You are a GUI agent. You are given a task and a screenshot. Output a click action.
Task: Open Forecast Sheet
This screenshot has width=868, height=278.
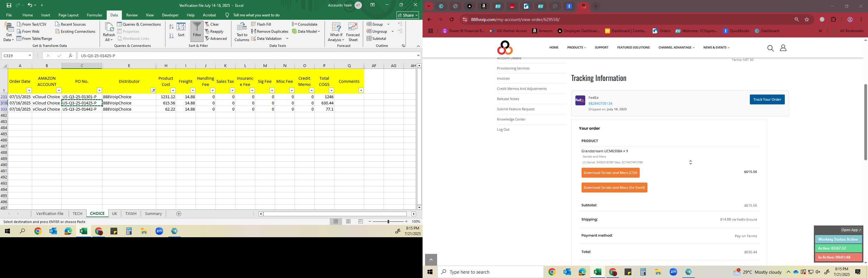click(353, 32)
